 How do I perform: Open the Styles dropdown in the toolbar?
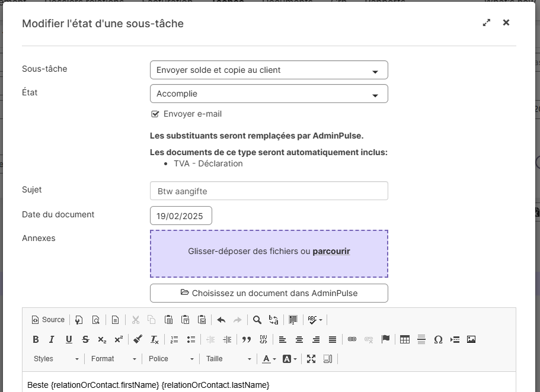[56, 359]
